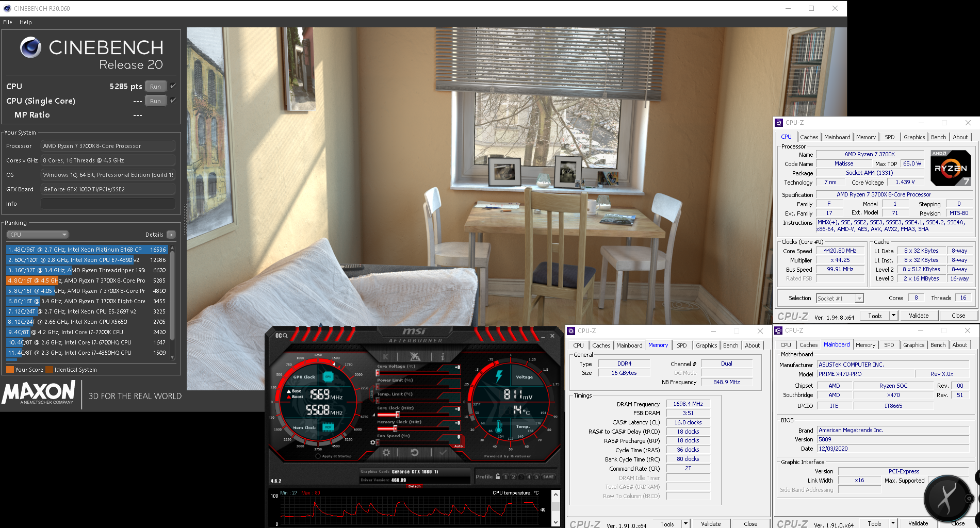Open the CPU ranking dropdown
The image size is (980, 528).
38,235
